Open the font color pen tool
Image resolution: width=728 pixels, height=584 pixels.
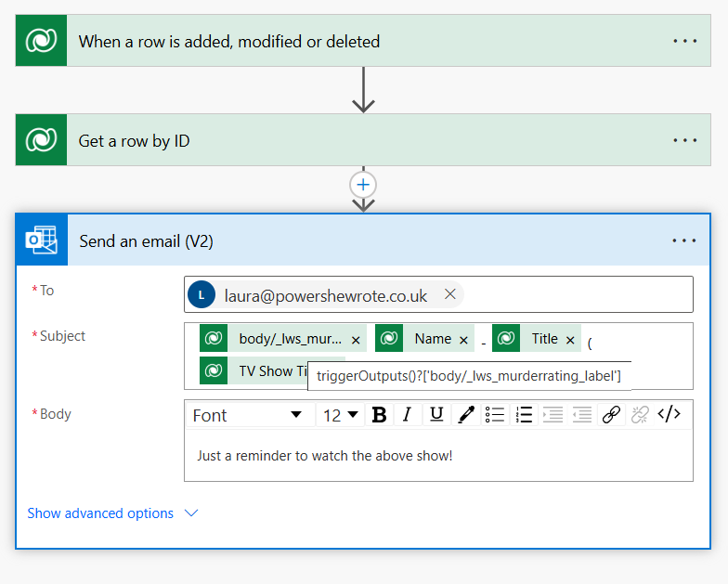point(466,414)
